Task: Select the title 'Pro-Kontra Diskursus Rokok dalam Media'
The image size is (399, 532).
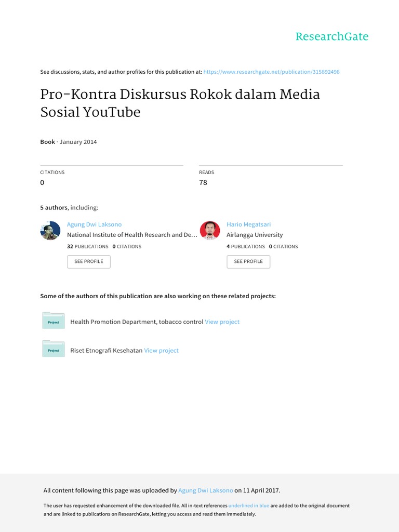Action: click(x=180, y=95)
